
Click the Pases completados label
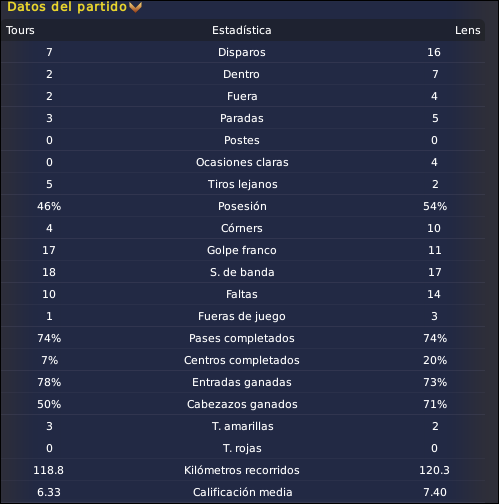tap(242, 338)
